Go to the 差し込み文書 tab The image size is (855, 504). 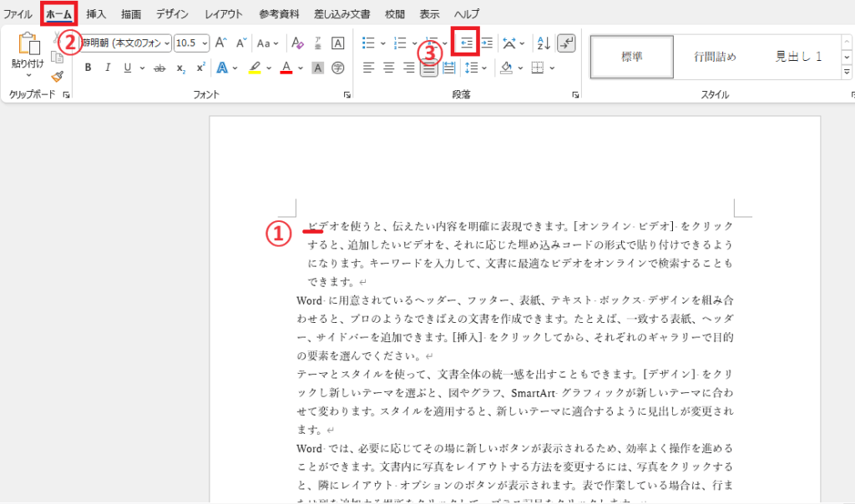click(341, 13)
